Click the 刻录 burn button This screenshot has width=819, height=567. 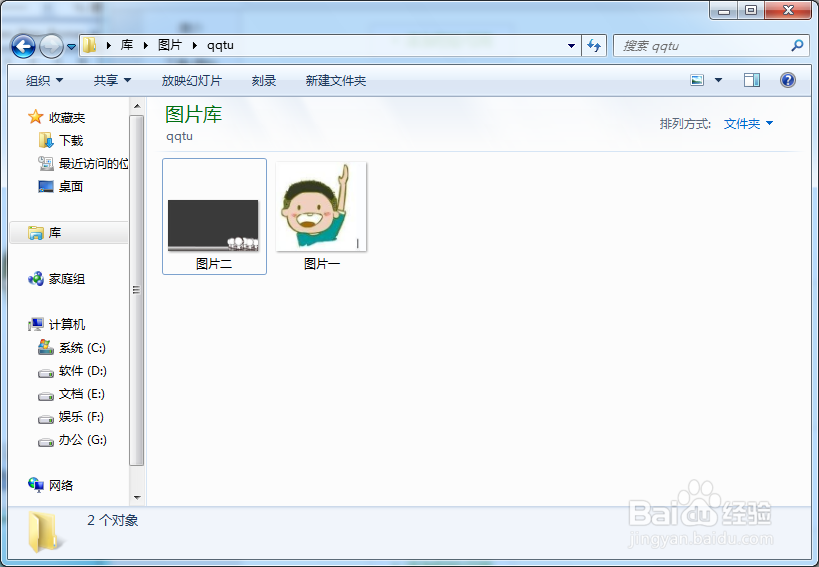264,80
